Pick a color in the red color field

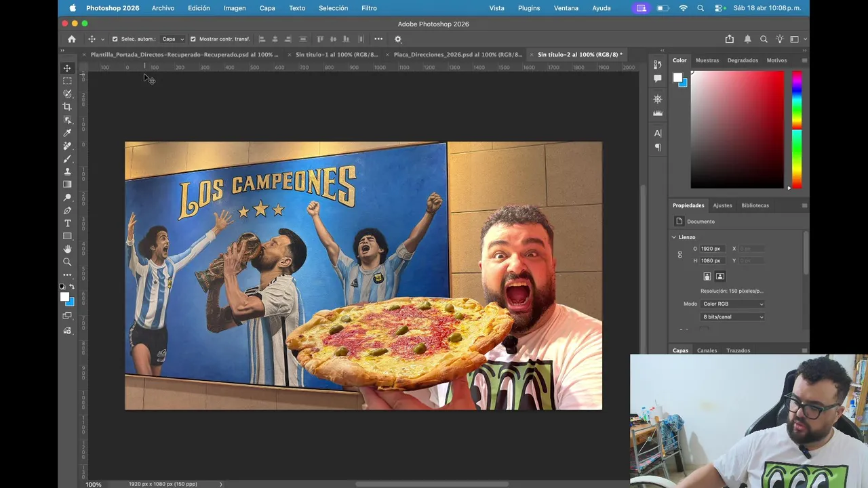pos(737,129)
